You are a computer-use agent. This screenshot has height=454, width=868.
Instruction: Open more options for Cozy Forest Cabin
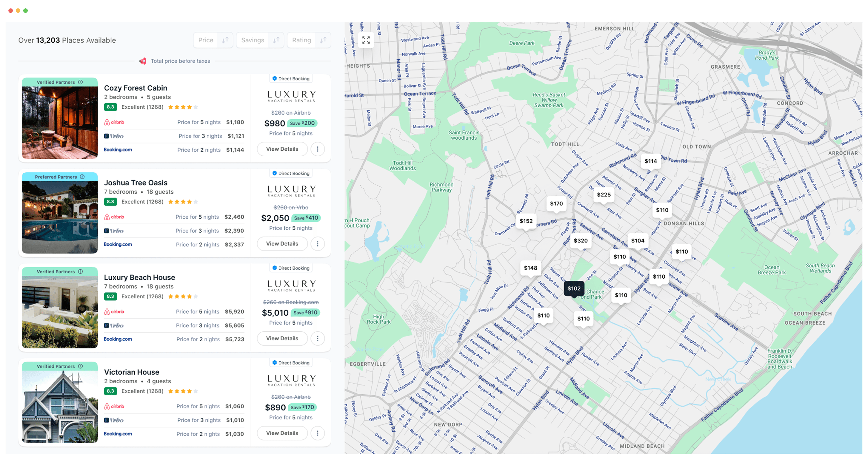[317, 149]
